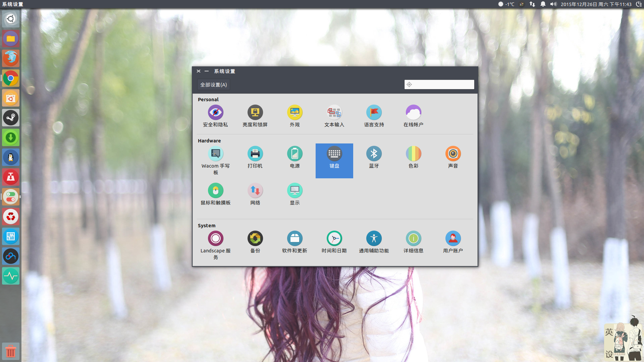The image size is (644, 362).
Task: Open 色彩 color settings
Action: [414, 157]
